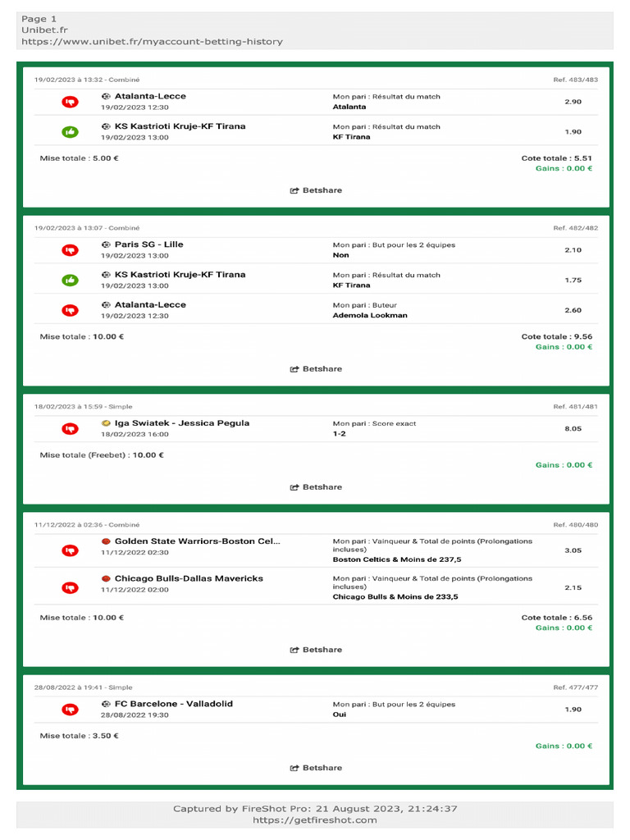Click the thumbs-down icon beside Golden State Warriors bet
The height and width of the screenshot is (840, 630).
pos(71,550)
